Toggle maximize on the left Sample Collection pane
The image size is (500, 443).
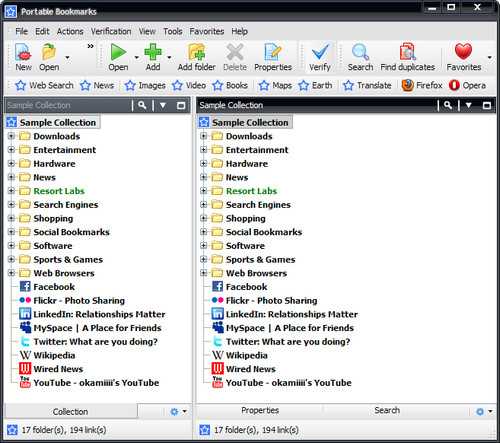click(x=181, y=106)
